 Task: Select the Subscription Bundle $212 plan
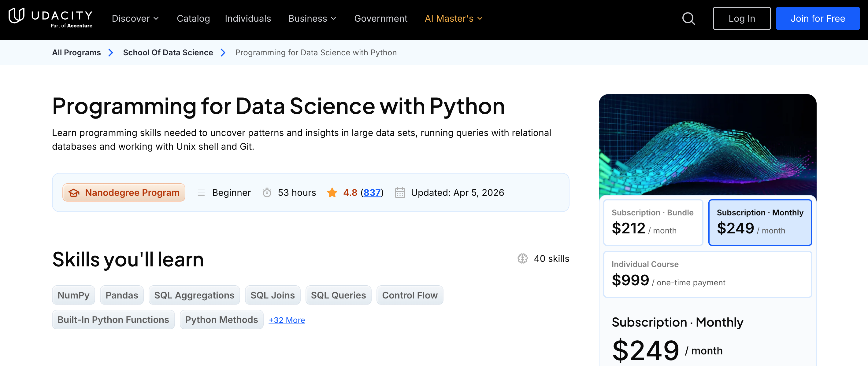click(x=653, y=222)
